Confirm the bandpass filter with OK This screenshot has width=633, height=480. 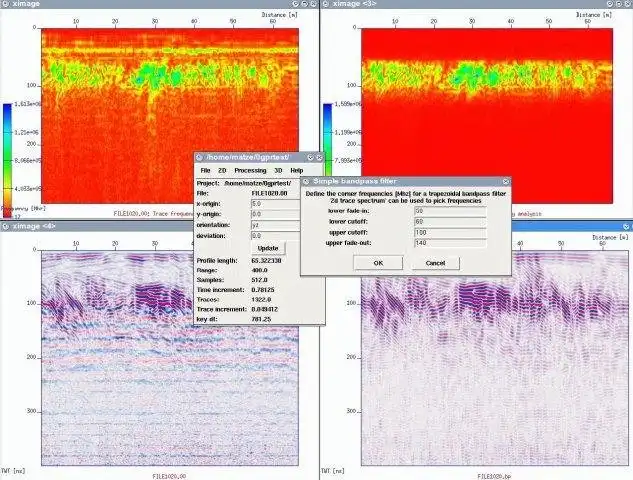[378, 263]
